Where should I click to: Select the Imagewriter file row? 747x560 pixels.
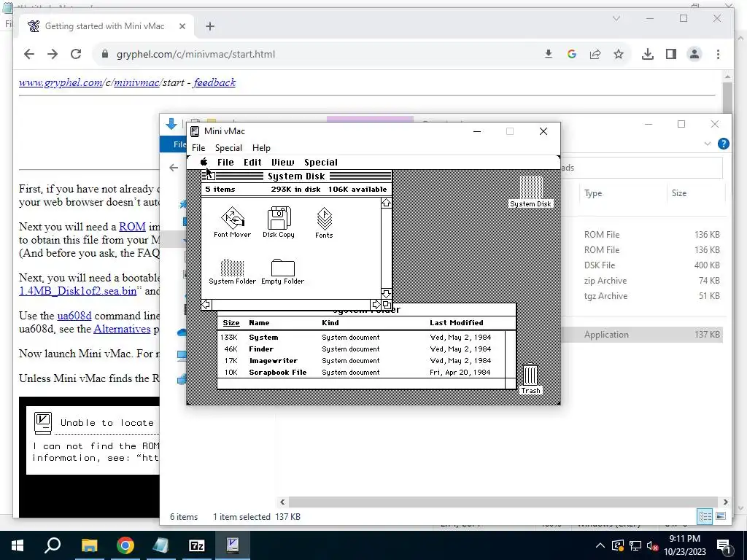click(361, 360)
